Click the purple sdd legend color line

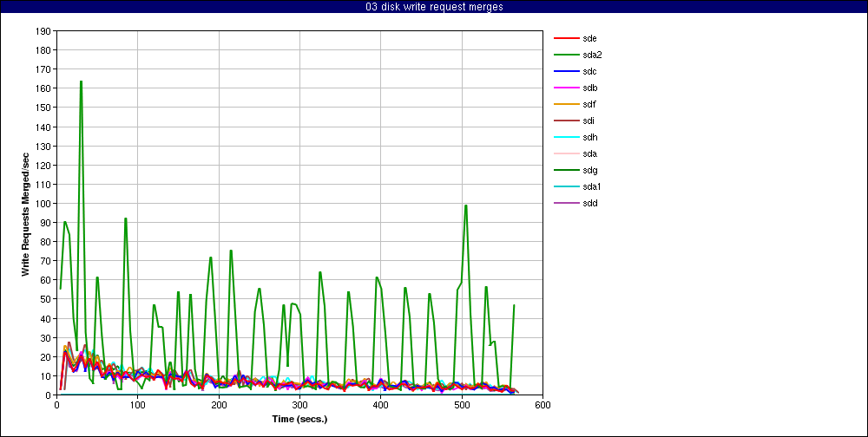(566, 203)
